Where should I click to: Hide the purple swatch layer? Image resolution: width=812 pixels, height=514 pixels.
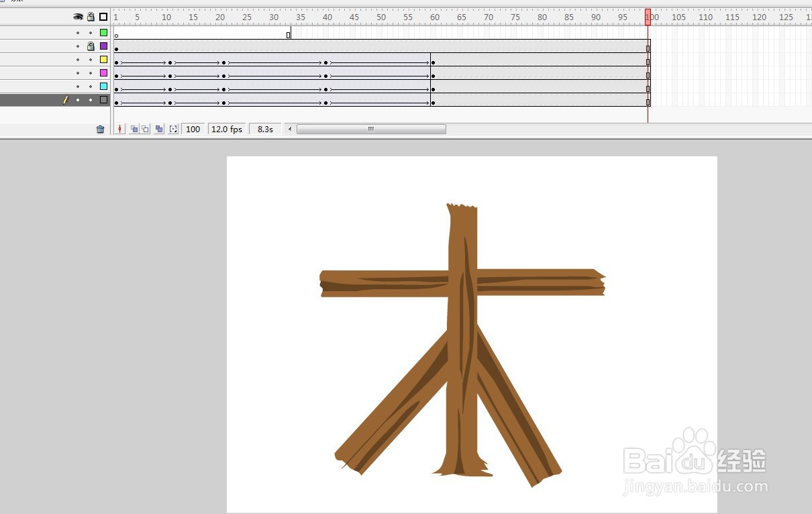[78, 46]
